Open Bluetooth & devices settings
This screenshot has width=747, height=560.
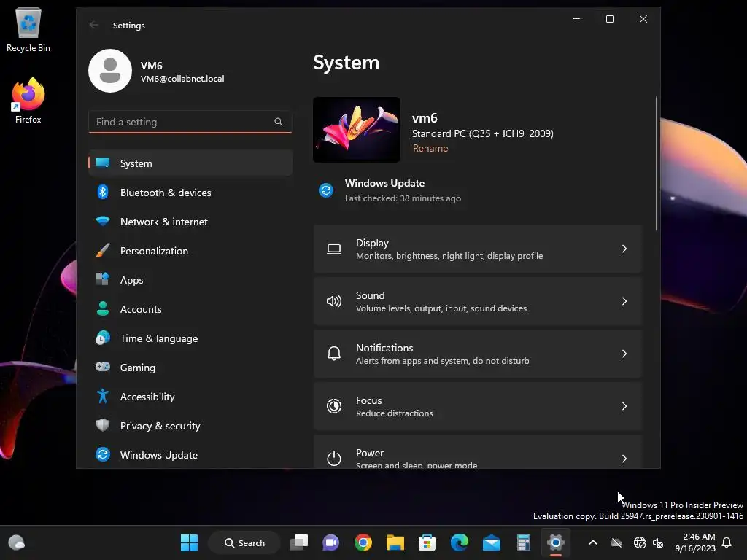coord(190,192)
